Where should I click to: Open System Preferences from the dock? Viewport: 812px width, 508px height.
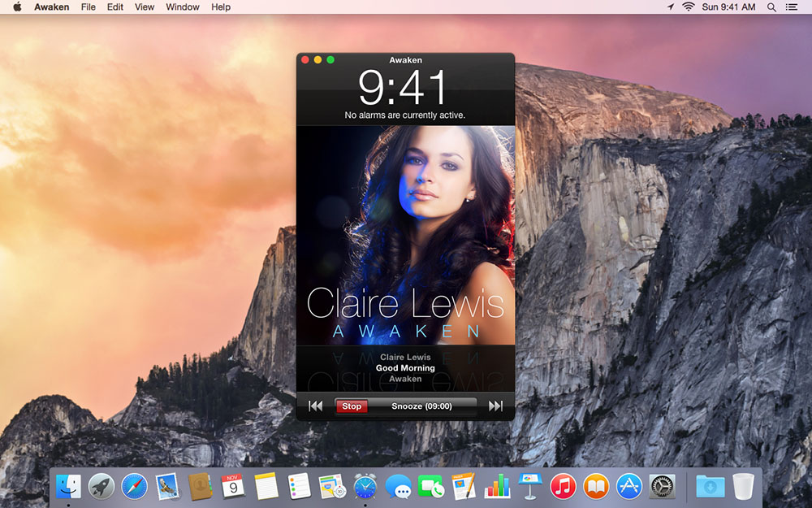663,487
